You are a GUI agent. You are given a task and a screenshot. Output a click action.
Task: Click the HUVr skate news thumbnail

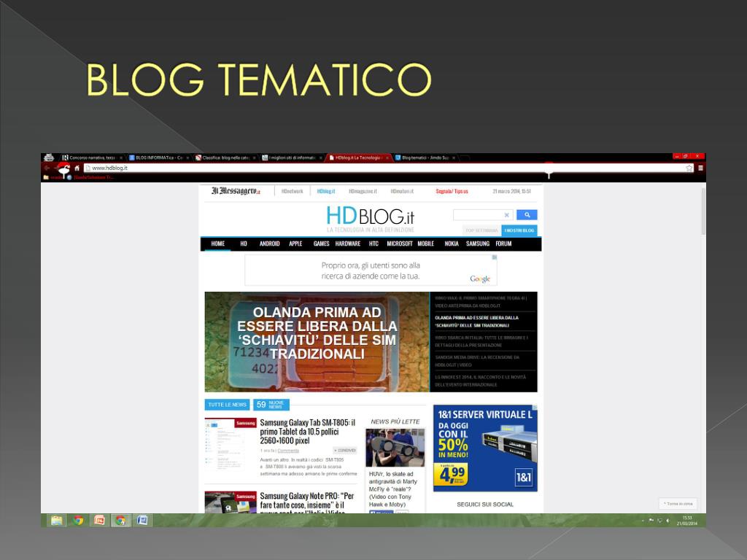395,448
